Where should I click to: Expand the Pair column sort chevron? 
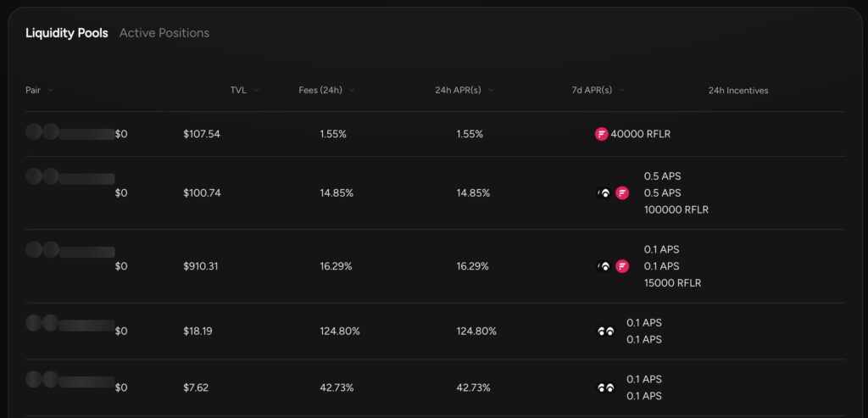[x=51, y=90]
